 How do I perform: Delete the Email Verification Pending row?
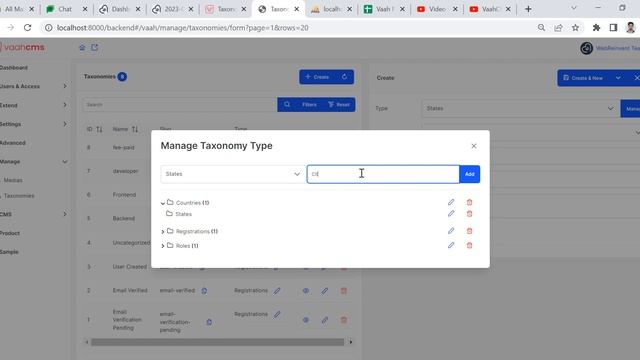click(x=344, y=320)
